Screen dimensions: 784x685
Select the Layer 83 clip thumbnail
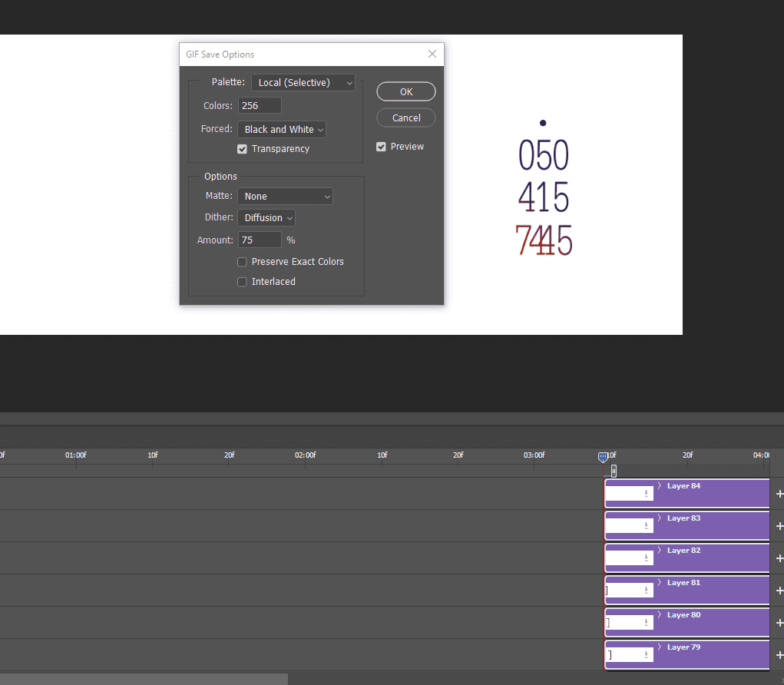point(630,526)
